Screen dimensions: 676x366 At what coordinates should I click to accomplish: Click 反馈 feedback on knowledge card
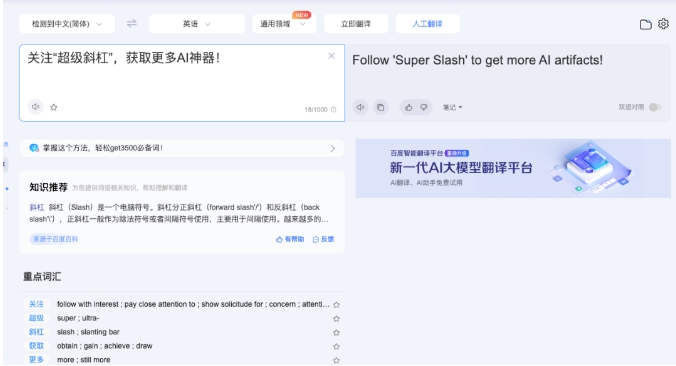323,239
